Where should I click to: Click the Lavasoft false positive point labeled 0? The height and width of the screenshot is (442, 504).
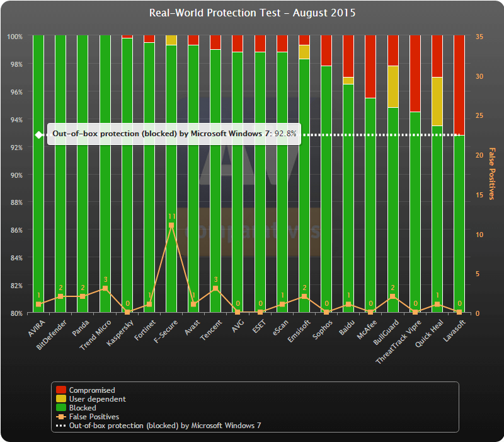pyautogui.click(x=459, y=312)
